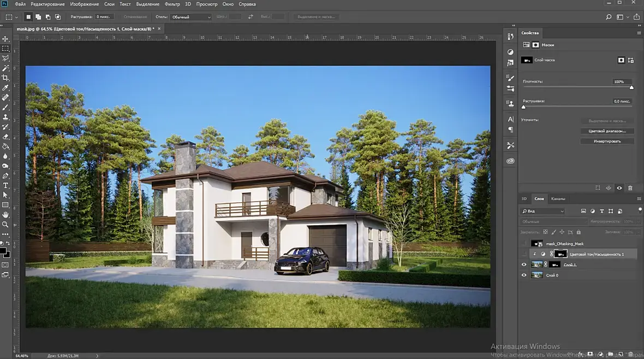Select the Rectangle shape tool
The image size is (644, 359).
[5, 205]
